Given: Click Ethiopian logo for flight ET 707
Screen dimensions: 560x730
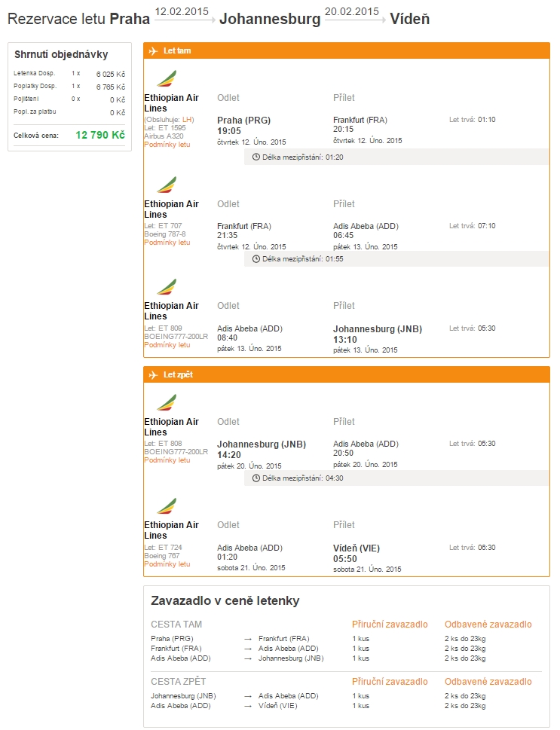Looking at the screenshot, I should tap(167, 185).
